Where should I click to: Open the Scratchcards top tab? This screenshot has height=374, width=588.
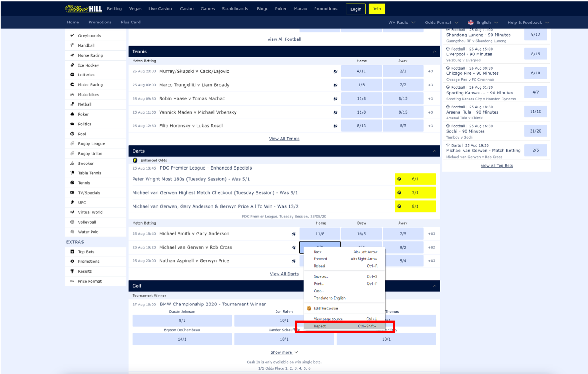[235, 8]
